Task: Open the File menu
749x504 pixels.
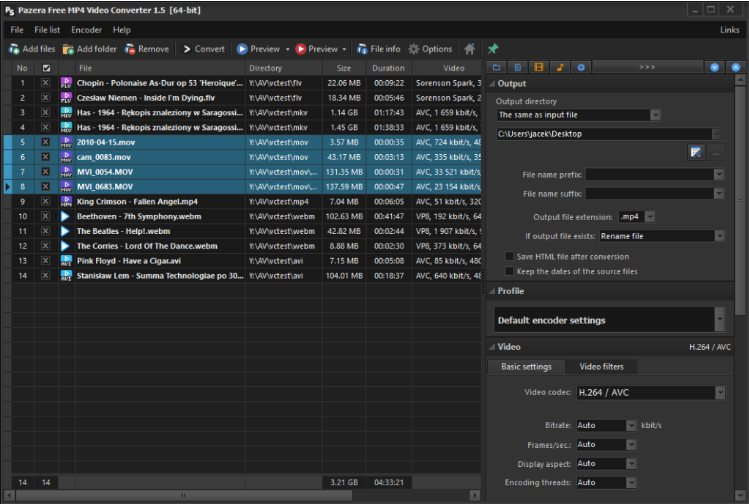Action: pos(17,30)
